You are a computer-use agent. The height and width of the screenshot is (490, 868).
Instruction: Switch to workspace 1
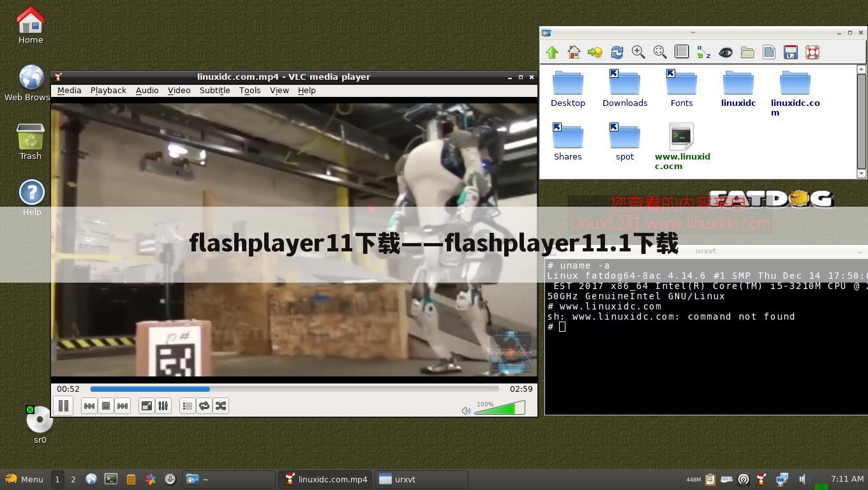click(57, 479)
